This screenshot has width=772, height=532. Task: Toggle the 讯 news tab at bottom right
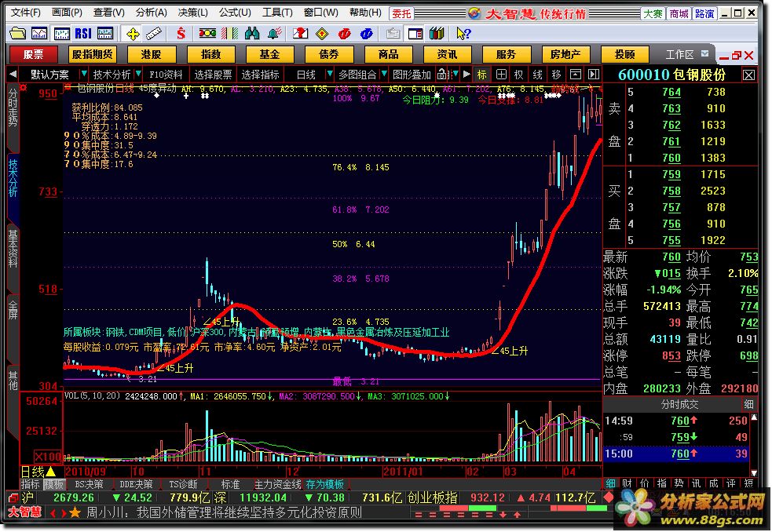click(696, 484)
